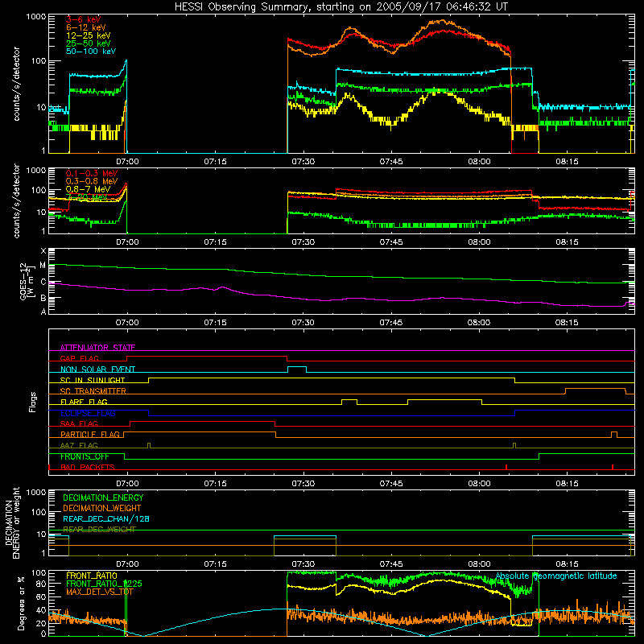Click the FRONT_RATIO legend label
The width and height of the screenshot is (644, 644).
(x=92, y=576)
